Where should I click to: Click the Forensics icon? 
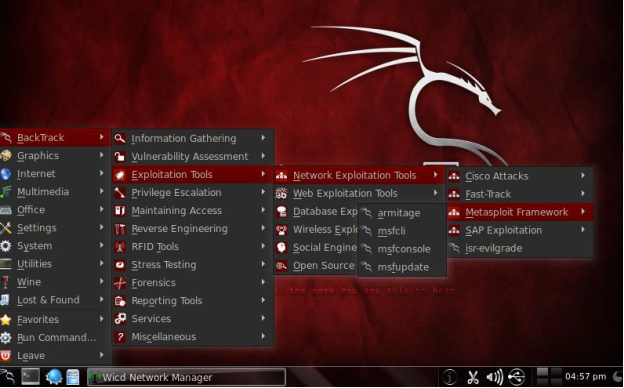[x=120, y=283]
